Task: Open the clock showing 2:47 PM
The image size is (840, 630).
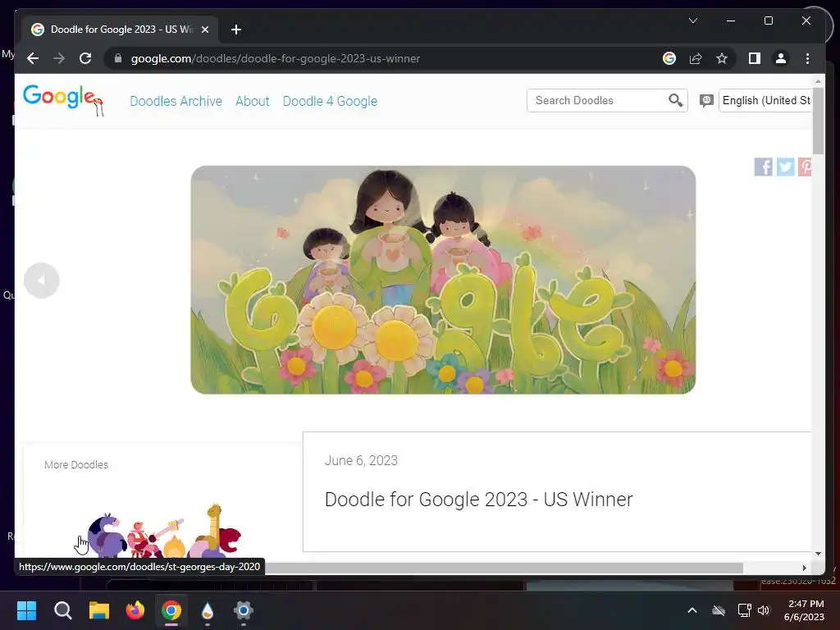Action: click(804, 610)
